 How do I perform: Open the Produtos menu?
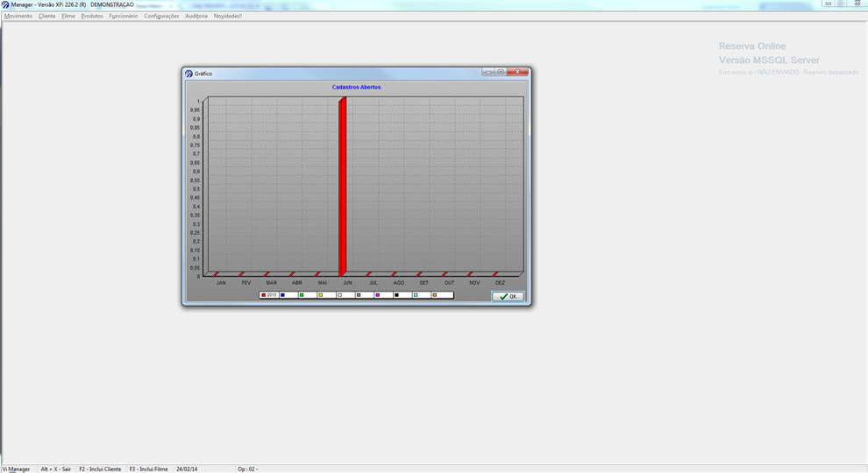point(92,16)
